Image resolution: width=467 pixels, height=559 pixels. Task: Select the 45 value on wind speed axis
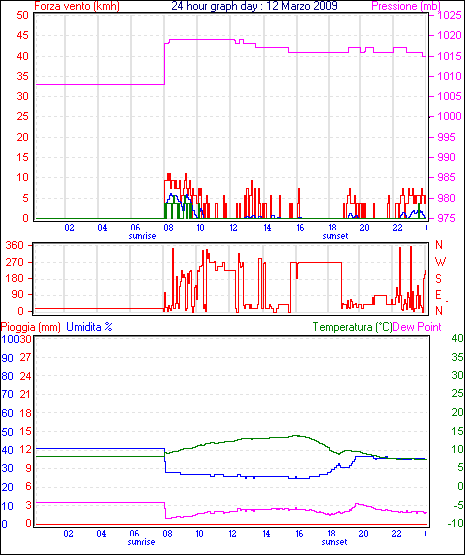click(x=22, y=35)
